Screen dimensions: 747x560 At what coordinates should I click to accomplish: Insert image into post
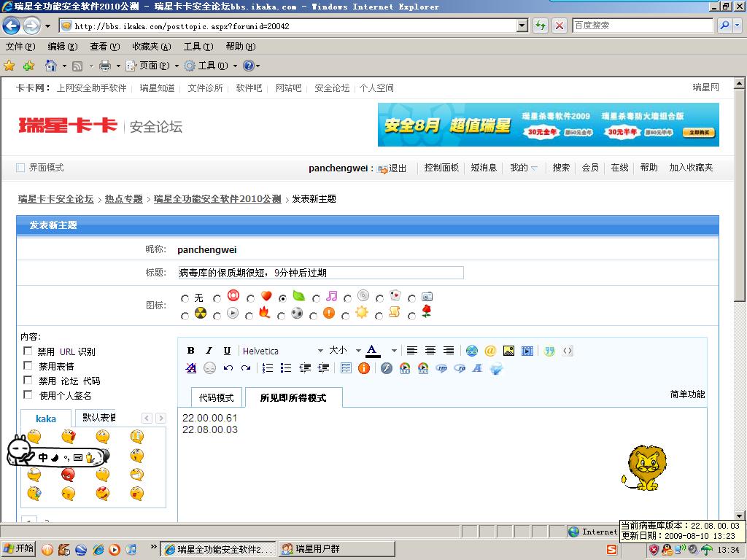tap(508, 351)
